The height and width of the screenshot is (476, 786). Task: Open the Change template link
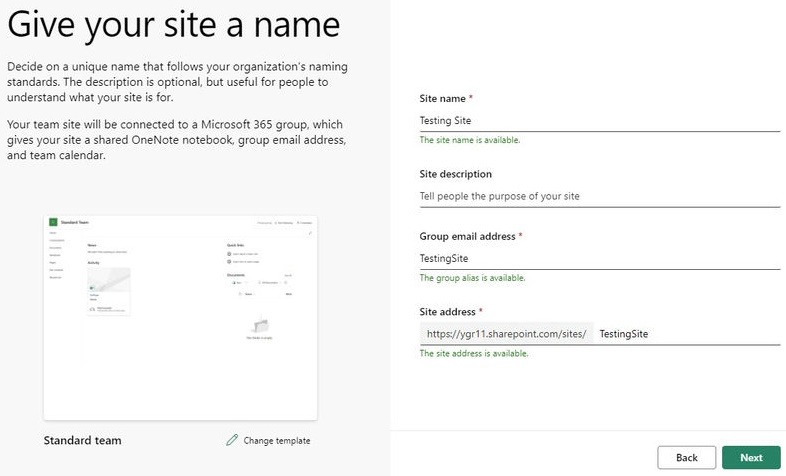276,440
